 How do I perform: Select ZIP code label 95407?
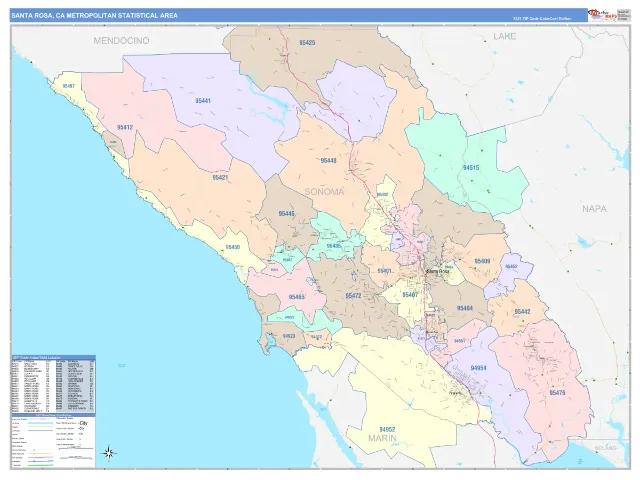point(410,295)
